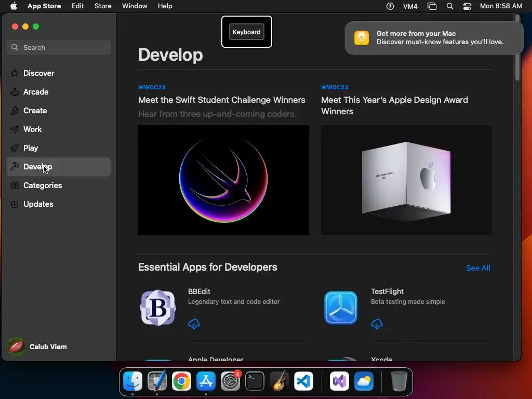The image size is (532, 399).
Task: Click the Search field in the sidebar
Action: pyautogui.click(x=58, y=47)
